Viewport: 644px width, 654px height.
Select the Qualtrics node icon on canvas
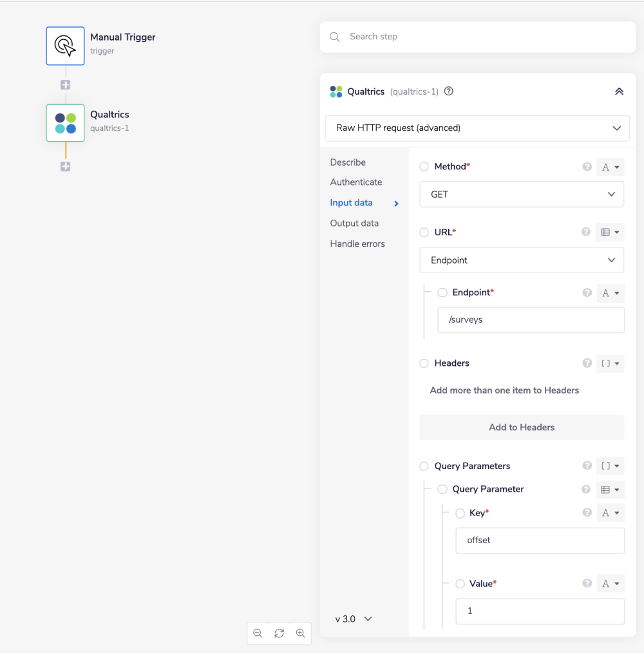click(x=65, y=123)
